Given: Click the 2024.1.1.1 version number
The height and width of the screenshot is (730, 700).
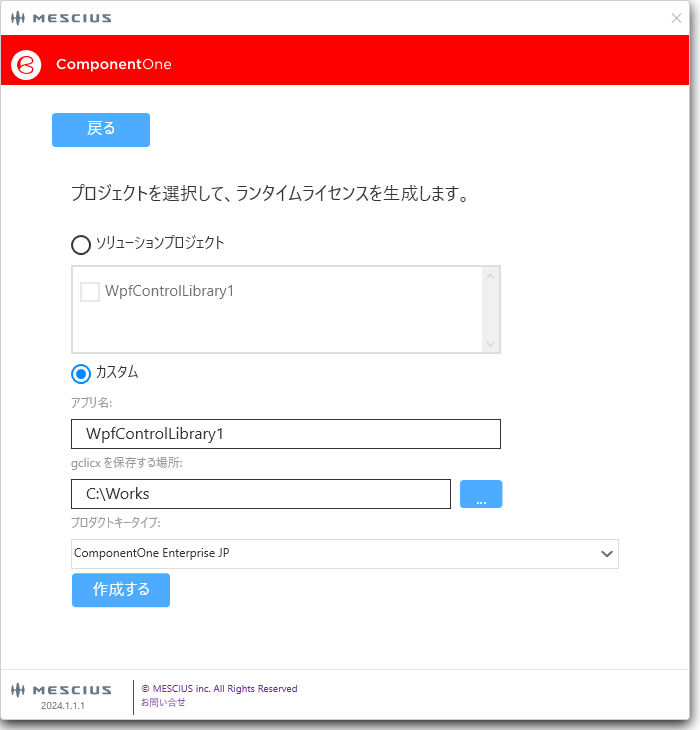Looking at the screenshot, I should click(x=63, y=705).
